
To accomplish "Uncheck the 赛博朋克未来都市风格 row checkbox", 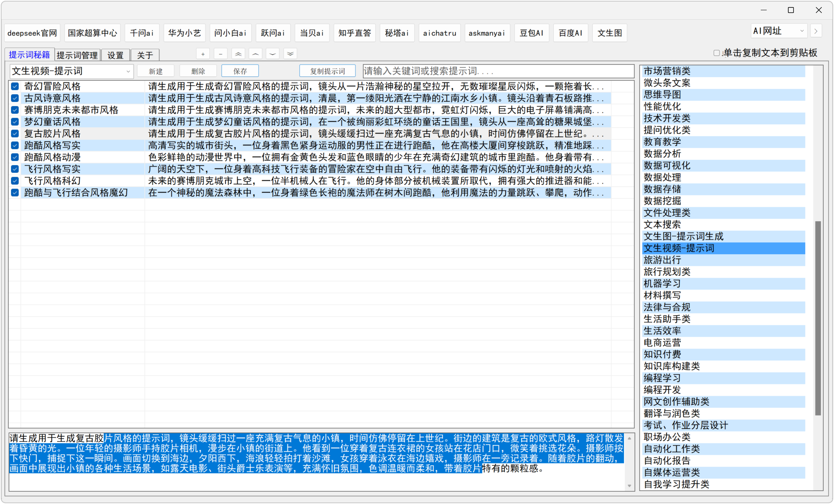I will point(15,110).
